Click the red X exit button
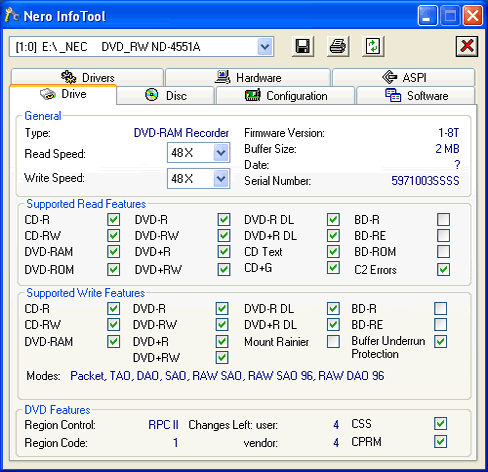Image resolution: width=488 pixels, height=472 pixels. pos(467,46)
